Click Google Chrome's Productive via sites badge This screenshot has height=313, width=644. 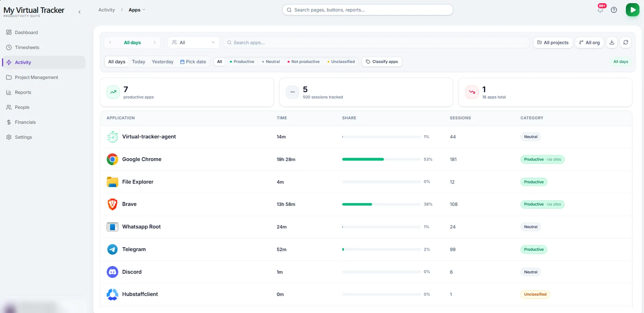coord(542,159)
